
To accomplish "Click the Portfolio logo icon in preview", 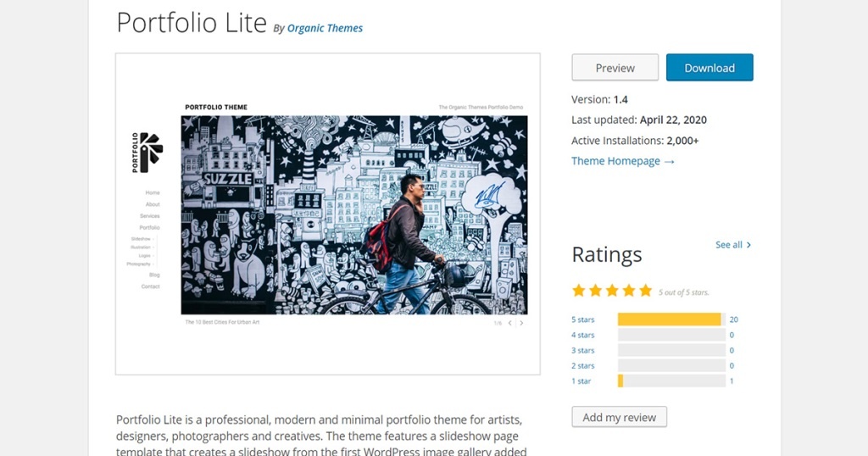I will [151, 151].
